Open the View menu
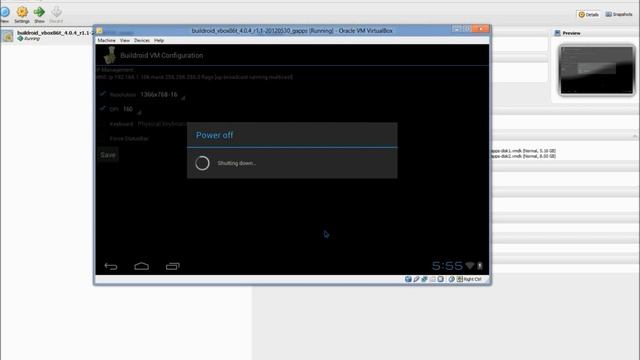 (x=124, y=40)
